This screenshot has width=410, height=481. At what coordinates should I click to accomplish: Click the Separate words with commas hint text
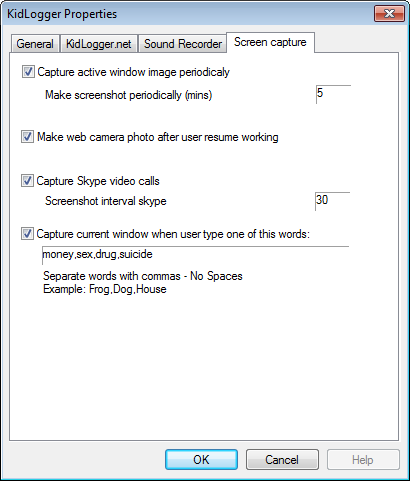[x=143, y=276]
